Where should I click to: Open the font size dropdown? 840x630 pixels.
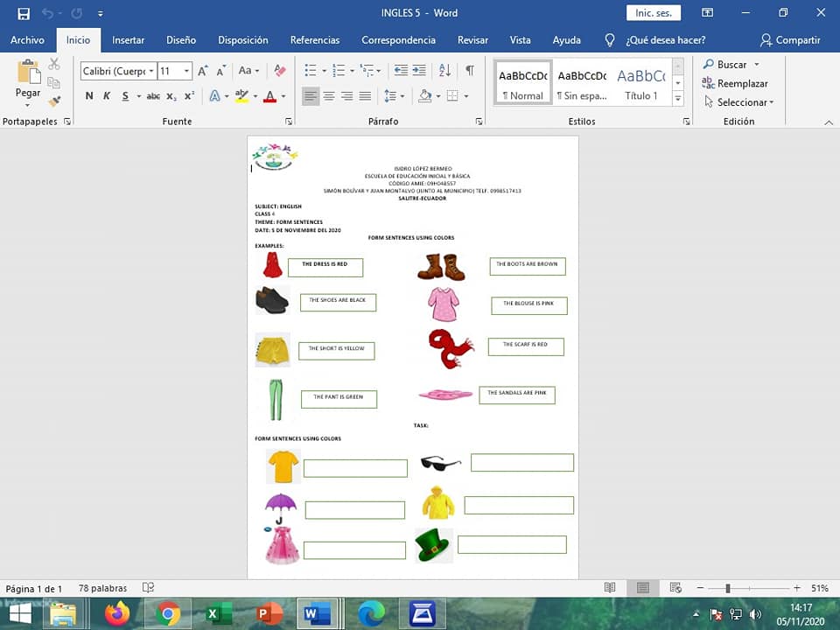[186, 71]
